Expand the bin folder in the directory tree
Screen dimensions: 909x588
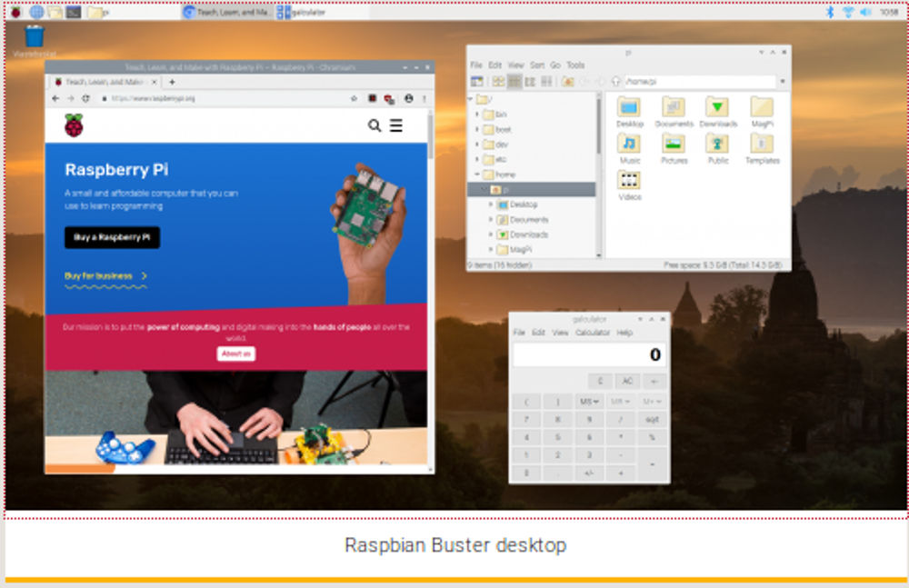point(477,115)
